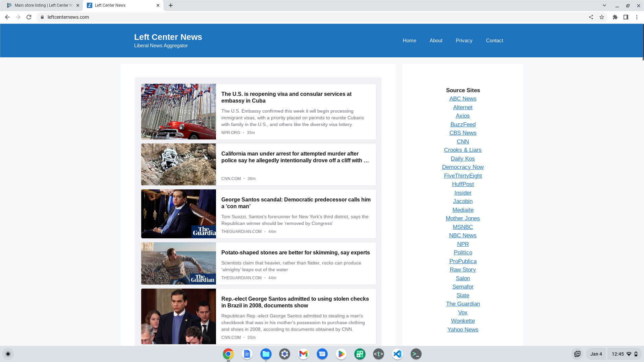Launch Chrome from the shelf

coord(228,354)
